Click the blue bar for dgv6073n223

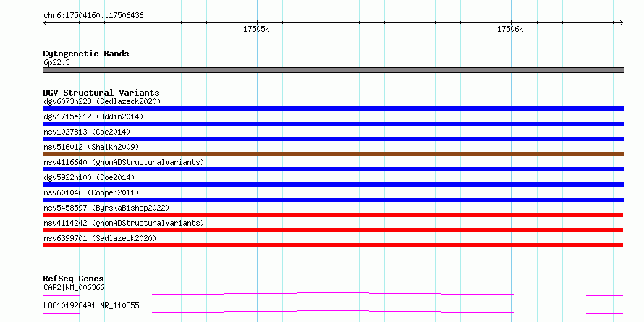333,109
